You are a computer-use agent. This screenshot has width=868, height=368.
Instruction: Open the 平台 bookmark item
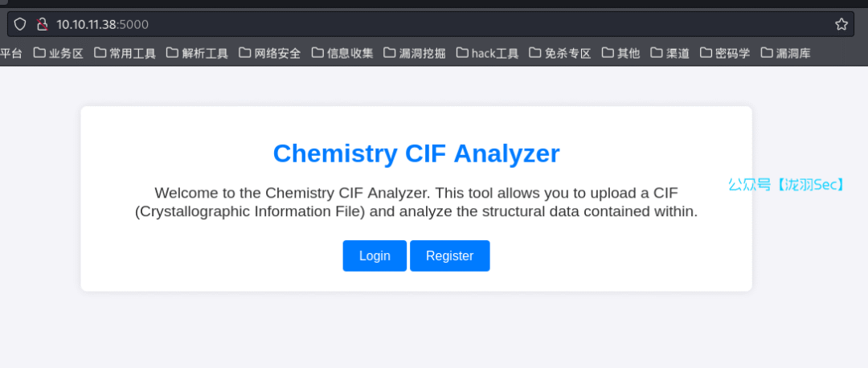[x=11, y=53]
